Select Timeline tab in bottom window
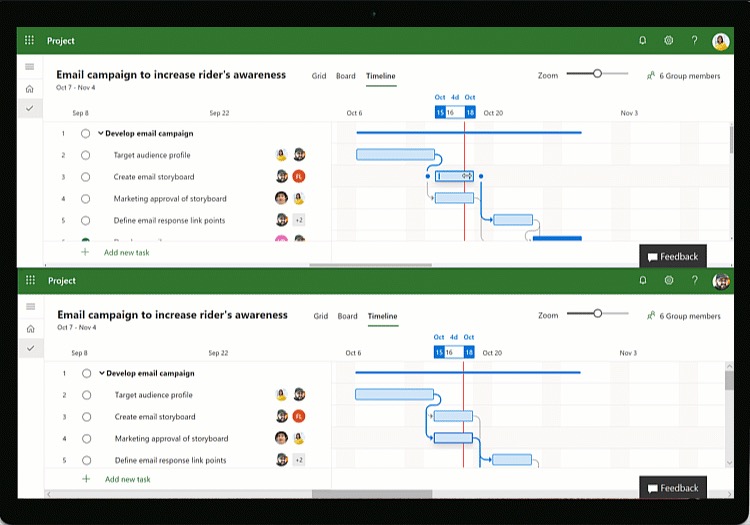The image size is (750, 525). [x=383, y=316]
